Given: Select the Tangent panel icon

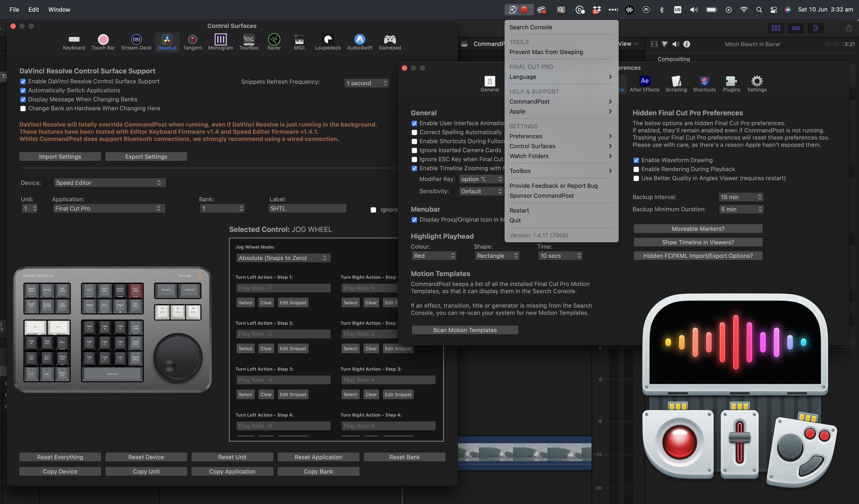Looking at the screenshot, I should tap(192, 42).
